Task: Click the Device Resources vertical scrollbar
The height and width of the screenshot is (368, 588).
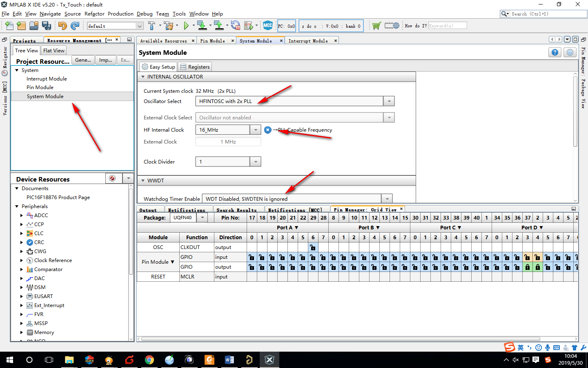Action: click(x=131, y=232)
